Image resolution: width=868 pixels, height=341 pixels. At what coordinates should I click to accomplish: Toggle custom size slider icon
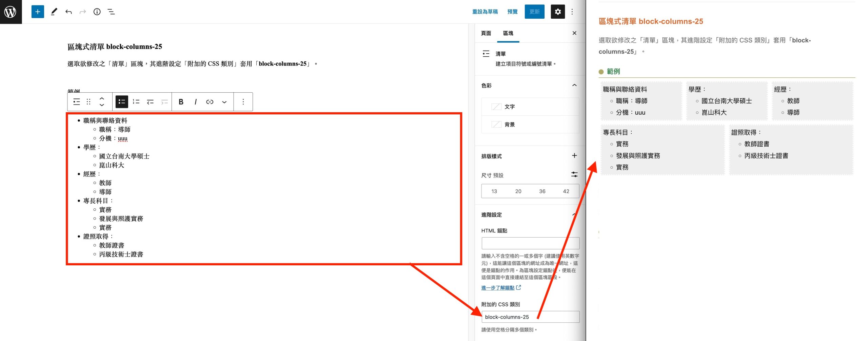pyautogui.click(x=574, y=175)
